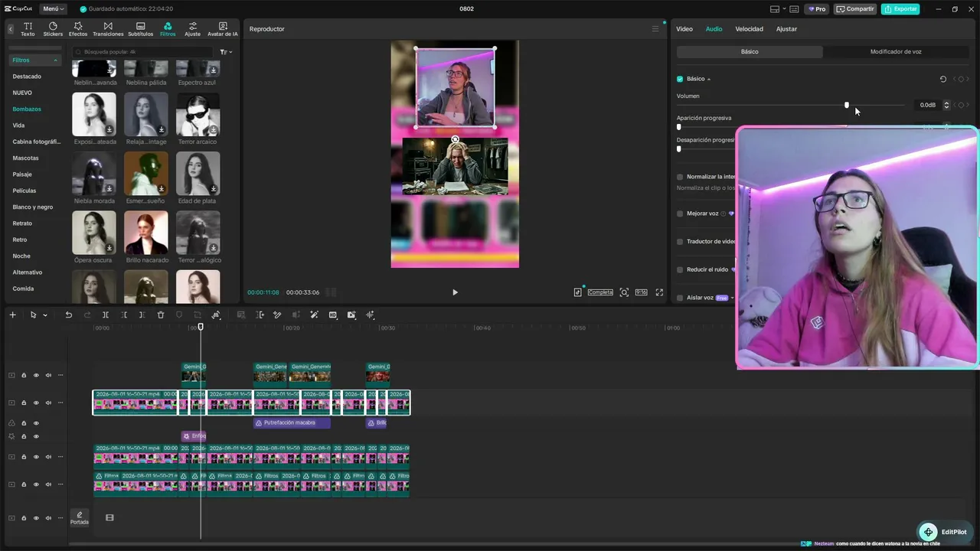The height and width of the screenshot is (551, 980).
Task: Enable the Normalizar la intensidad checkbox
Action: (x=680, y=177)
